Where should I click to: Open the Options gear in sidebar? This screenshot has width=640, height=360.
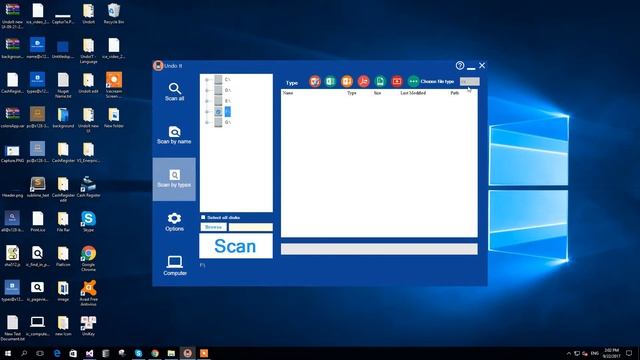(174, 222)
